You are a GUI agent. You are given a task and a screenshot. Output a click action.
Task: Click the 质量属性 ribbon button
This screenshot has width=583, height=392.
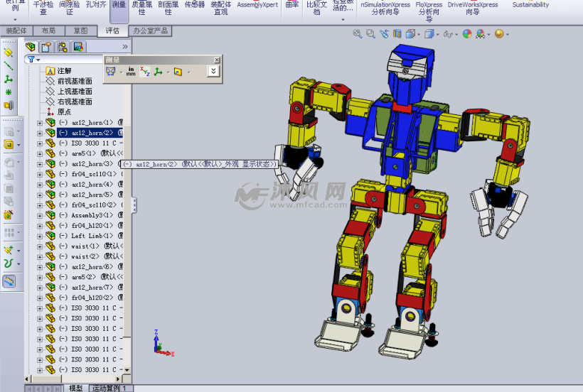click(x=142, y=9)
